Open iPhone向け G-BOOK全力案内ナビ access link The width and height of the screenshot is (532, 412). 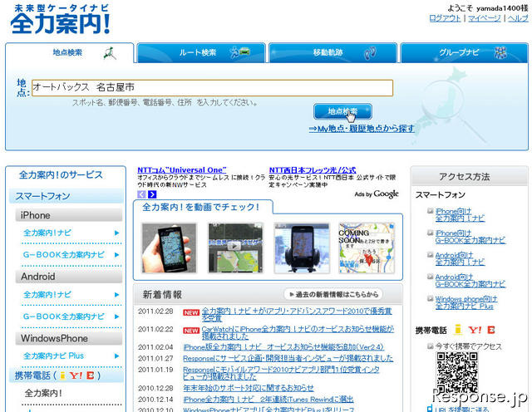[470, 237]
